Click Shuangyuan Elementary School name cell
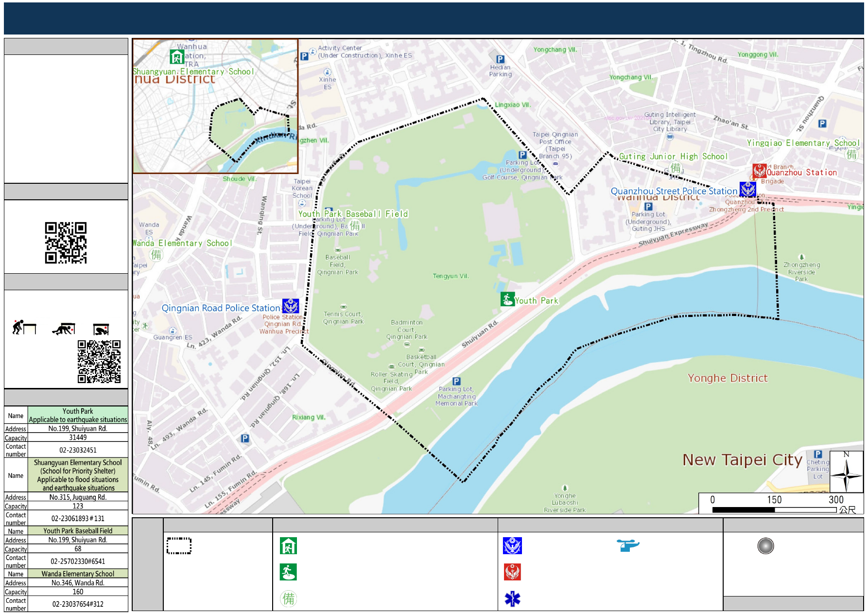This screenshot has width=868, height=614. tap(78, 475)
